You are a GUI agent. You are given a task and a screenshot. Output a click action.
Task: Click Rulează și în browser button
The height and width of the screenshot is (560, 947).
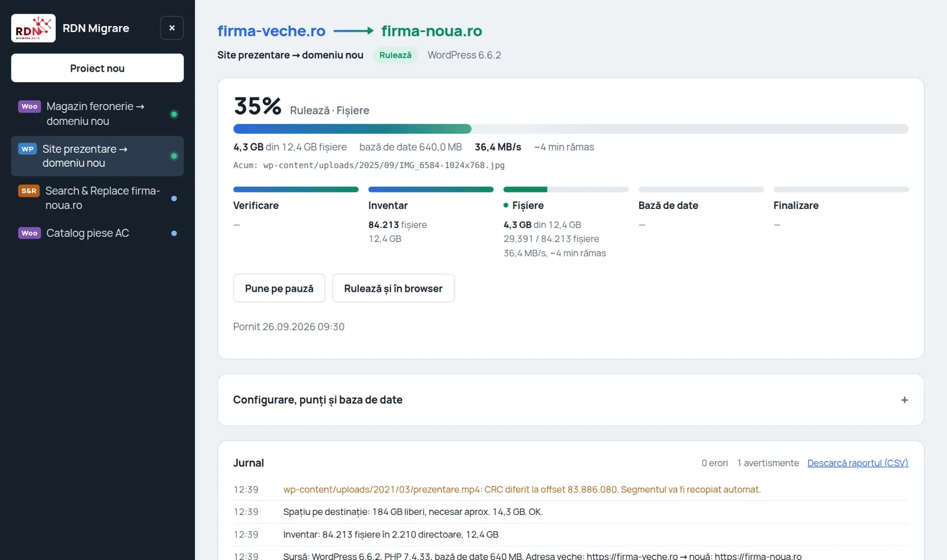(x=393, y=288)
